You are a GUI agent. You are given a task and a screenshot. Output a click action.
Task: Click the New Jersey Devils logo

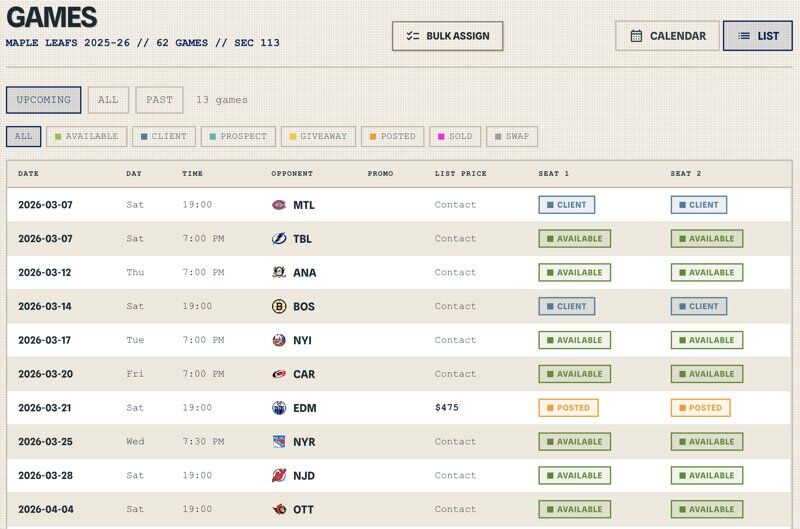click(279, 475)
